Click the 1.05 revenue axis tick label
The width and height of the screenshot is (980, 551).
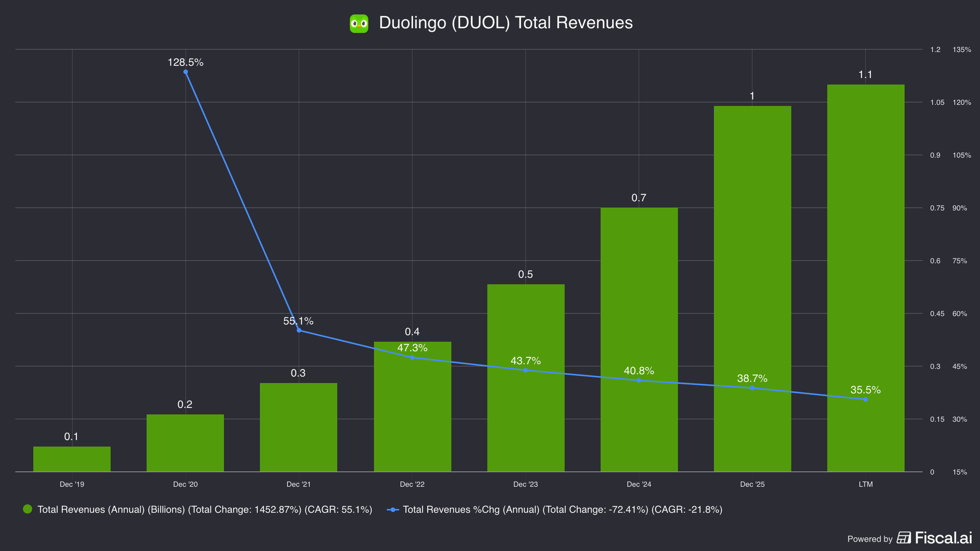tap(937, 103)
